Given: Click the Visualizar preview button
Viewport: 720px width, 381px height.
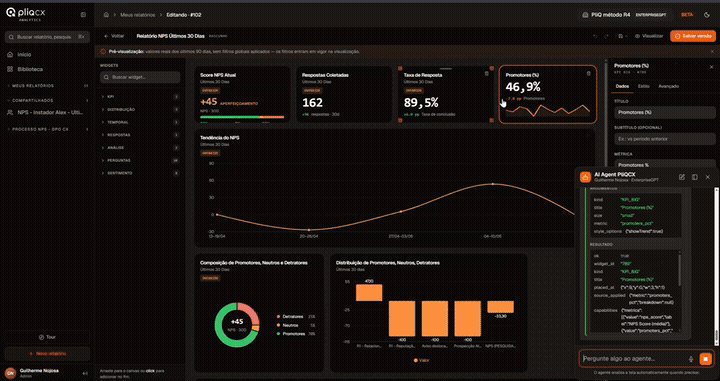Looking at the screenshot, I should (x=649, y=36).
